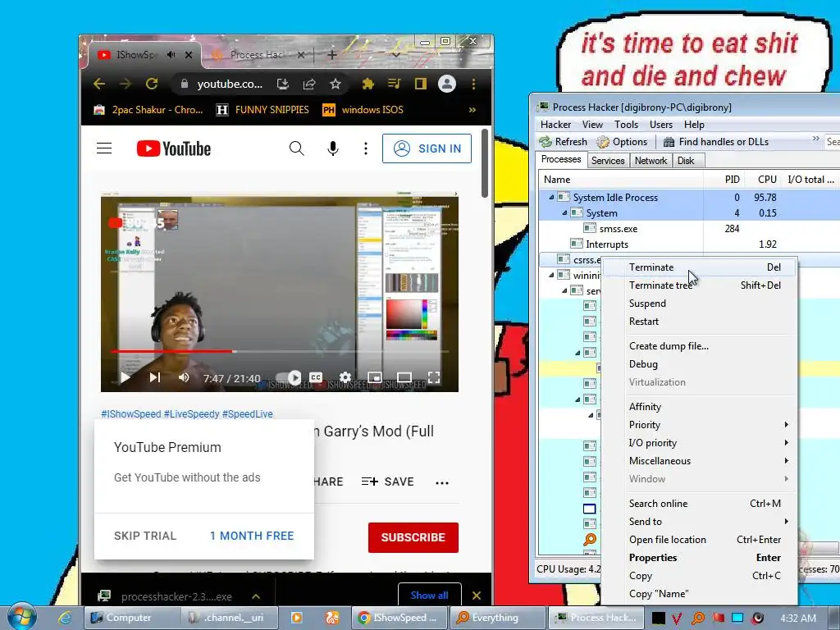The image size is (840, 630).
Task: Expand Priority submenu arrow
Action: tap(786, 425)
